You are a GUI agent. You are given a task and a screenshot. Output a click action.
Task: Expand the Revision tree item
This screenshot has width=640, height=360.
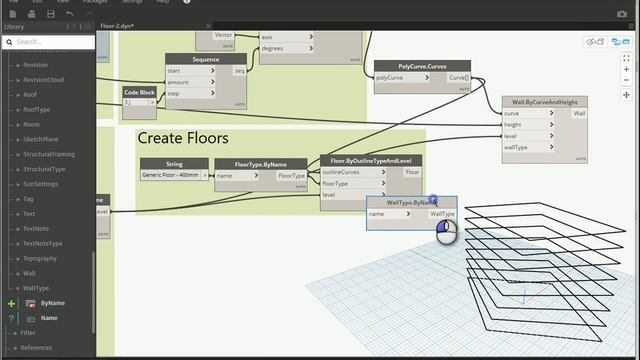(18, 65)
